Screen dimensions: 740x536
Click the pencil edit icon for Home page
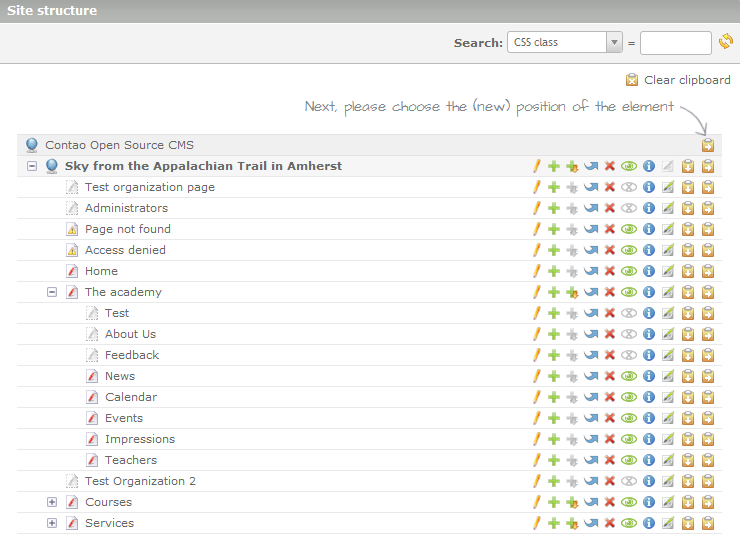coord(536,271)
